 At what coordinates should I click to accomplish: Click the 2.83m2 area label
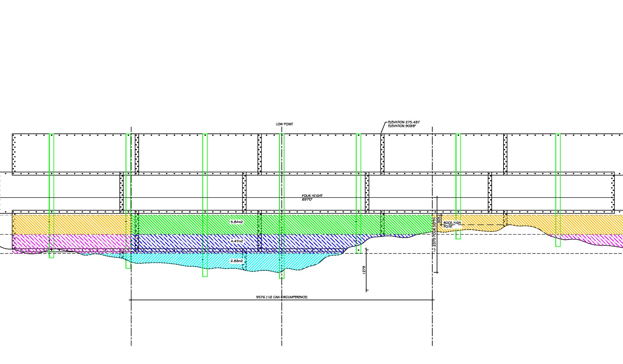[x=237, y=261]
